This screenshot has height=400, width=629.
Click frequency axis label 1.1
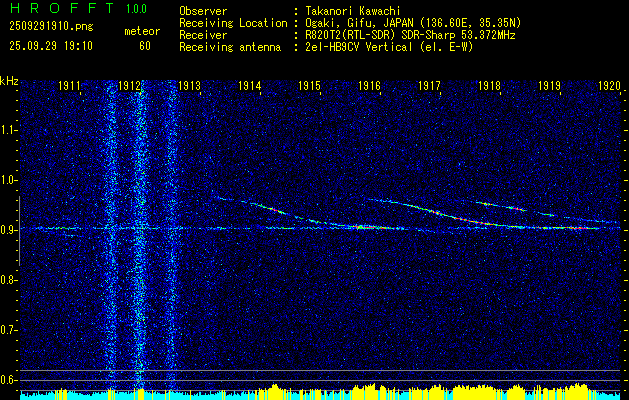(x=9, y=130)
